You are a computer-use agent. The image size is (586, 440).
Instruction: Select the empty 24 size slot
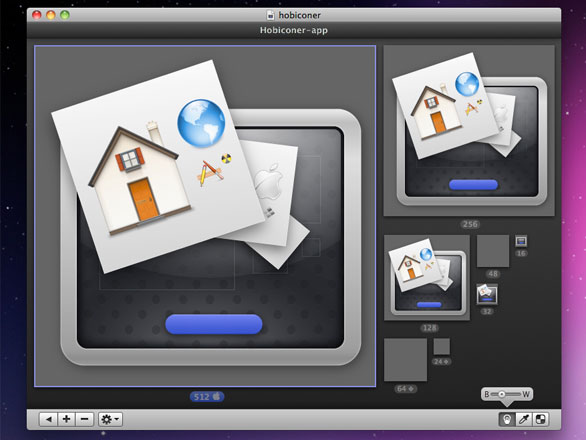pos(441,347)
